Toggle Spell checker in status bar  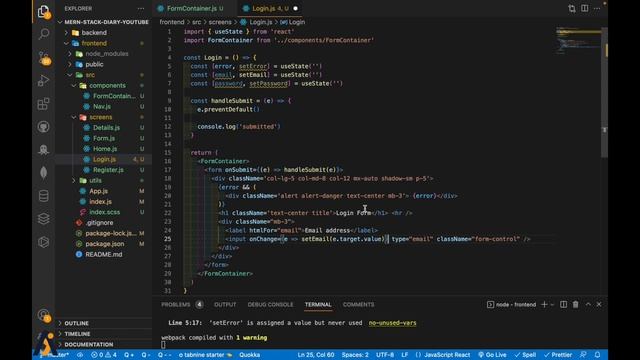pyautogui.click(x=525, y=355)
